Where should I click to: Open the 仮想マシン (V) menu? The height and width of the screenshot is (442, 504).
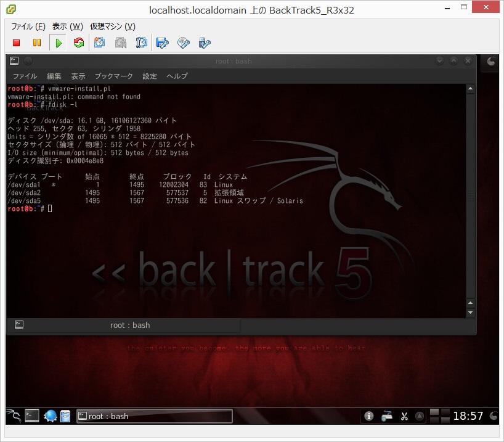coord(113,27)
